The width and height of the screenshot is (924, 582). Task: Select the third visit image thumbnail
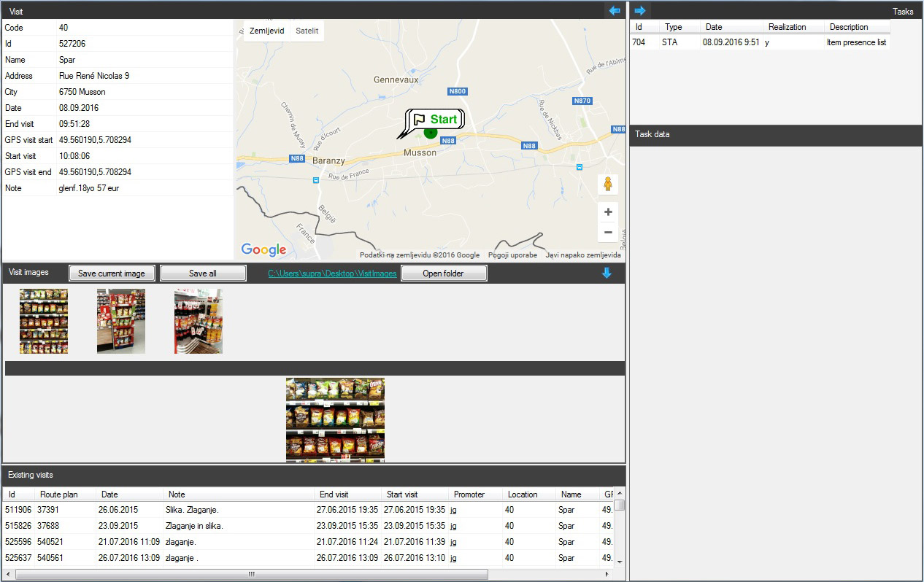point(198,321)
